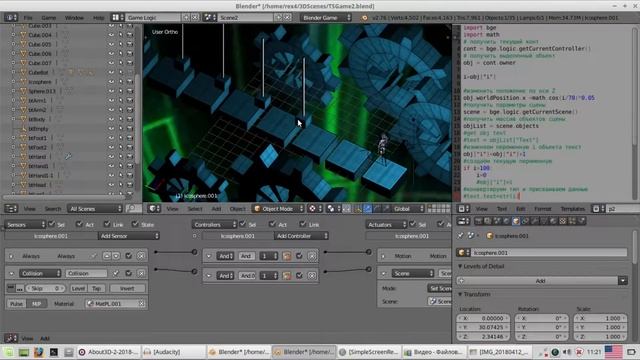Open the Help menu

click(98, 18)
